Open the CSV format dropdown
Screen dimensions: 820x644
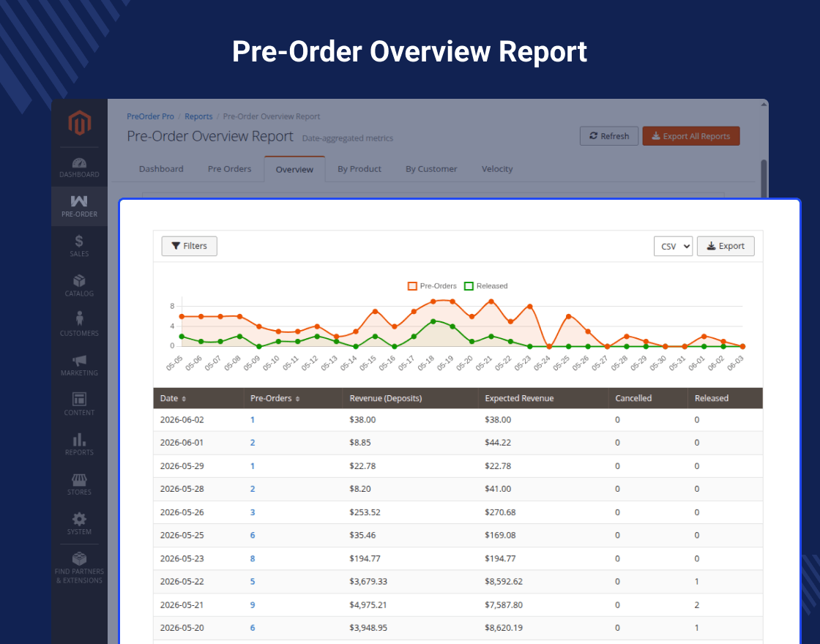(x=673, y=246)
